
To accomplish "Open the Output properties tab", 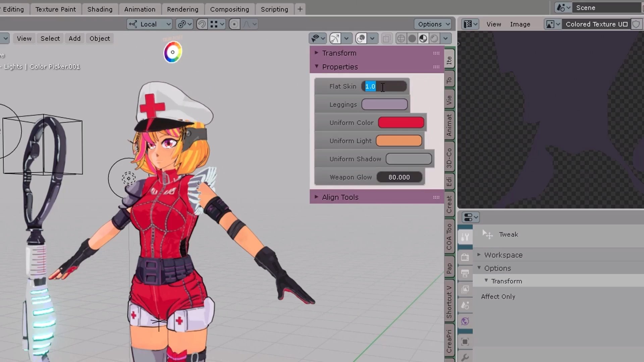I will coord(465,273).
